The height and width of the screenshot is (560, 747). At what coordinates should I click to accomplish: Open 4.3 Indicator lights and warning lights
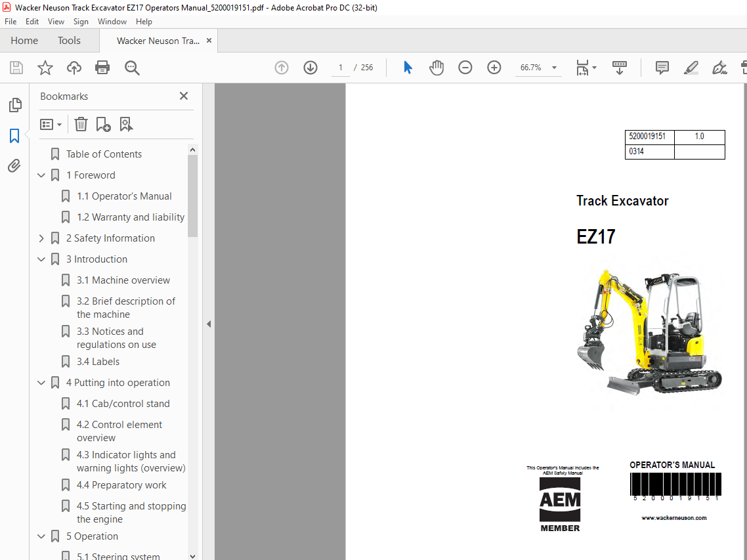click(131, 462)
